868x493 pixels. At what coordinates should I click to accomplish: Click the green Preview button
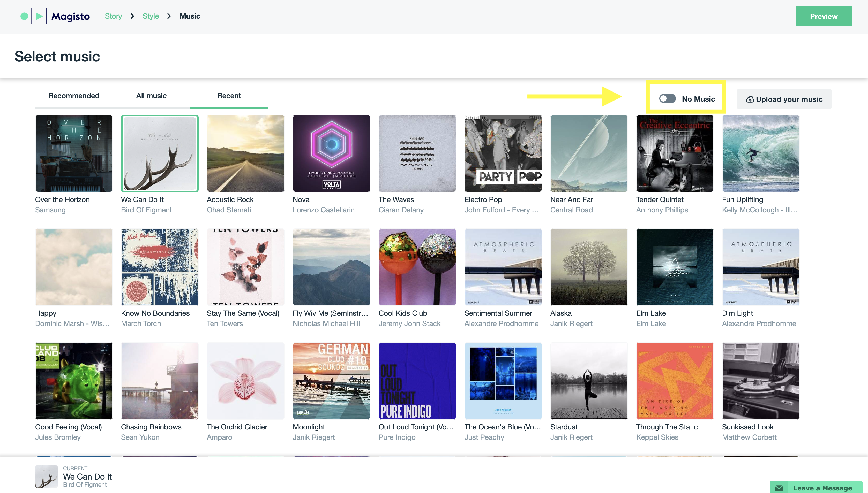tap(824, 16)
